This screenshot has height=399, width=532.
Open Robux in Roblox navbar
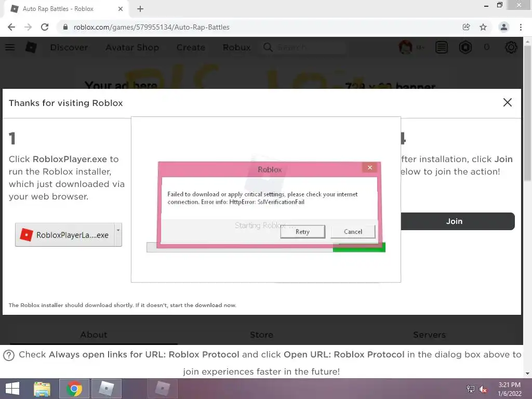click(236, 47)
